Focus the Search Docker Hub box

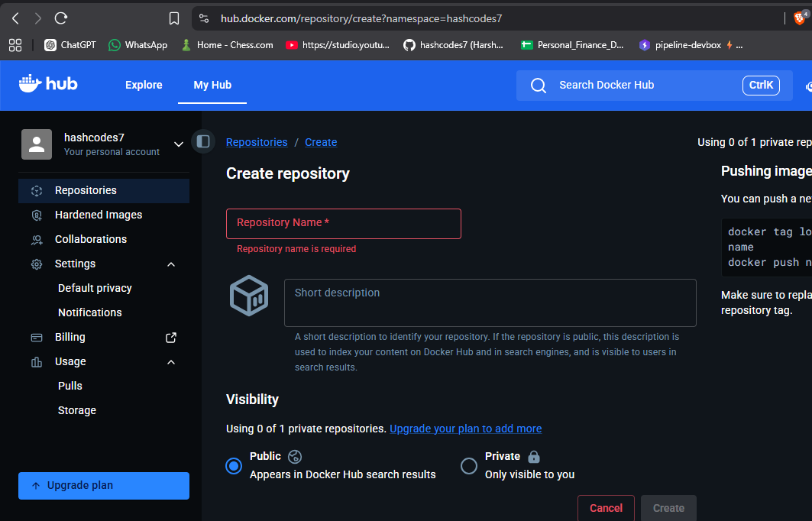click(x=654, y=86)
